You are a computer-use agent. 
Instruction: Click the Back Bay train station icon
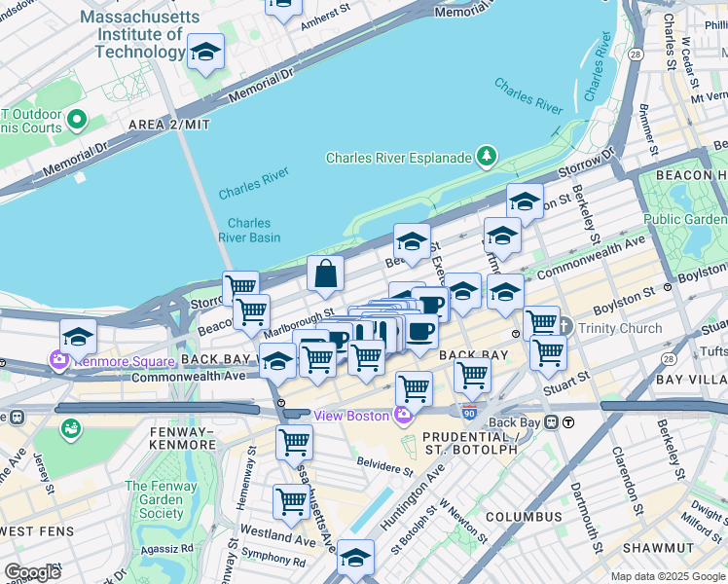(x=551, y=422)
